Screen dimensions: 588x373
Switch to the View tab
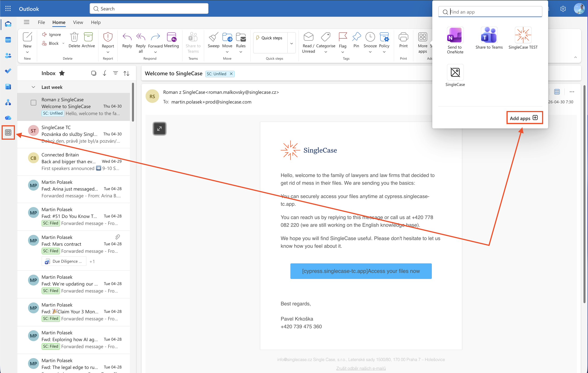click(x=78, y=22)
